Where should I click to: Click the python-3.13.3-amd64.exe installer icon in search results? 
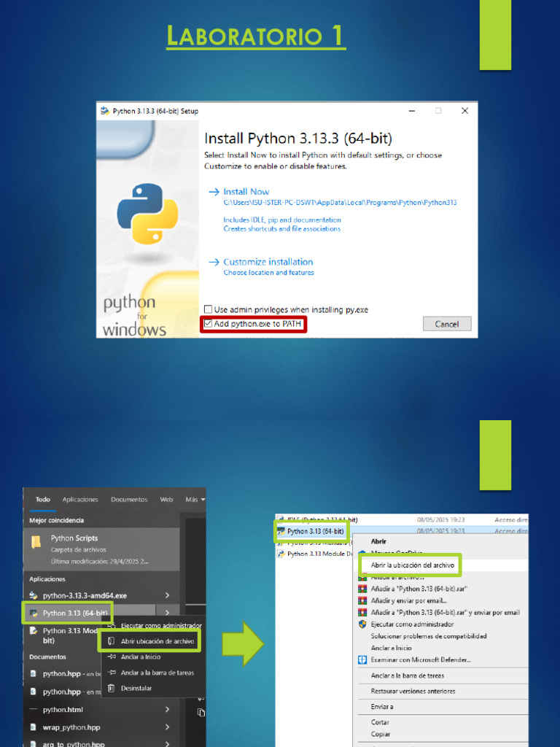(34, 595)
